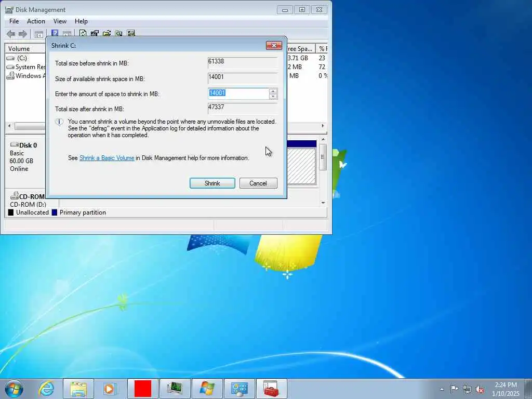
Task: Open Windows Explorer folder taskbar icon
Action: coord(78,389)
